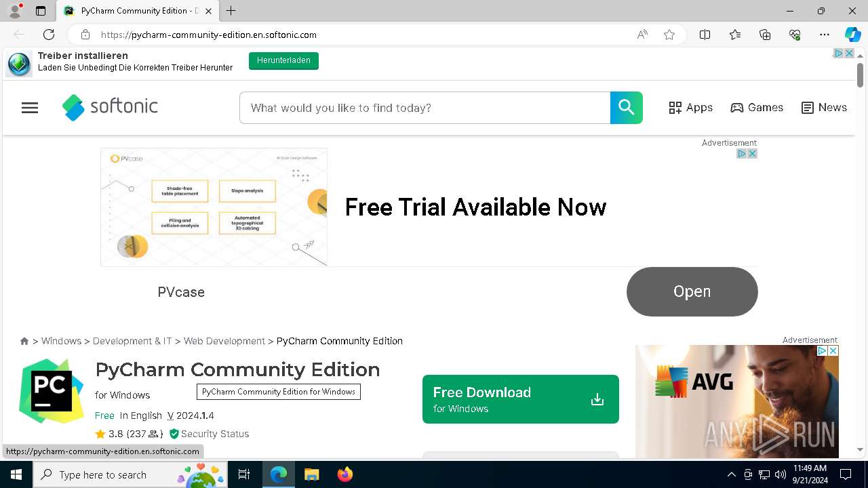Click the Open ad button

tap(692, 291)
